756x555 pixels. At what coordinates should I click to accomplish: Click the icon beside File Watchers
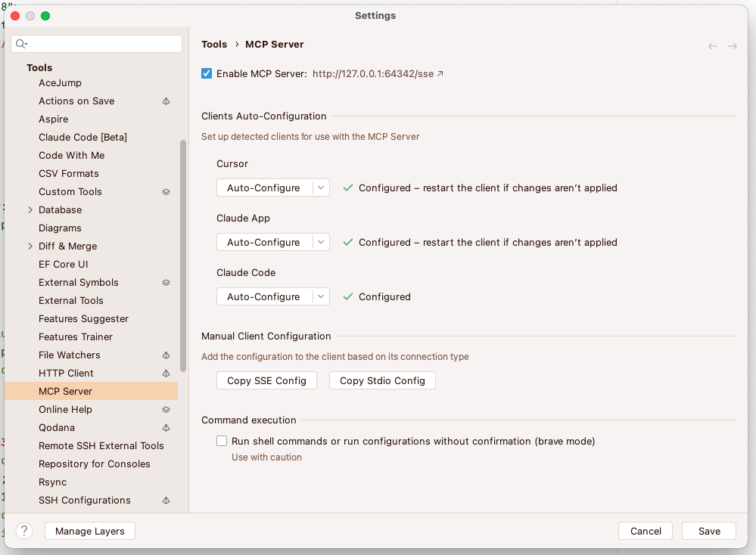tap(166, 355)
